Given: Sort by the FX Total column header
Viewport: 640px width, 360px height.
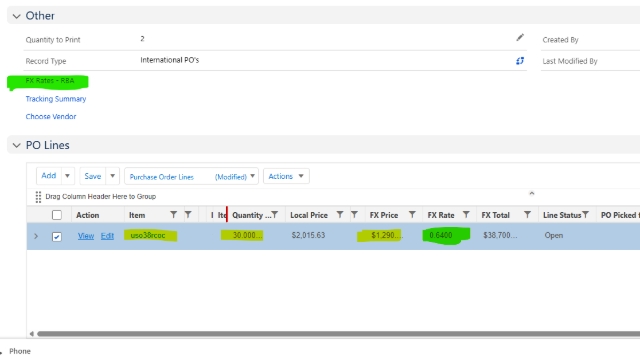Looking at the screenshot, I should 496,215.
